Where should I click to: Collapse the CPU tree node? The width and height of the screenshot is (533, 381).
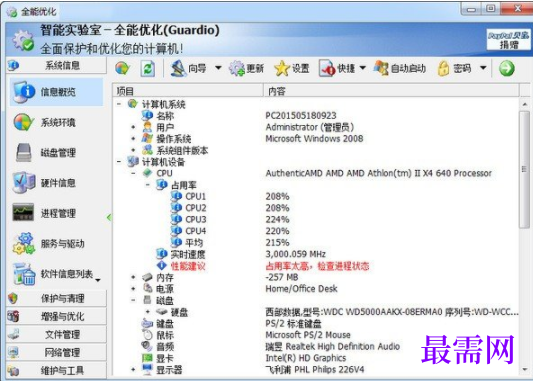[133, 173]
